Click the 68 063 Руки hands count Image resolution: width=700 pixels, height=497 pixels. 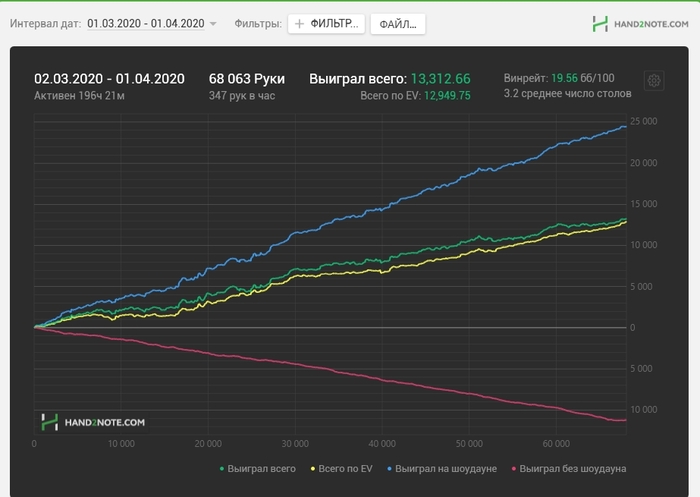(247, 79)
